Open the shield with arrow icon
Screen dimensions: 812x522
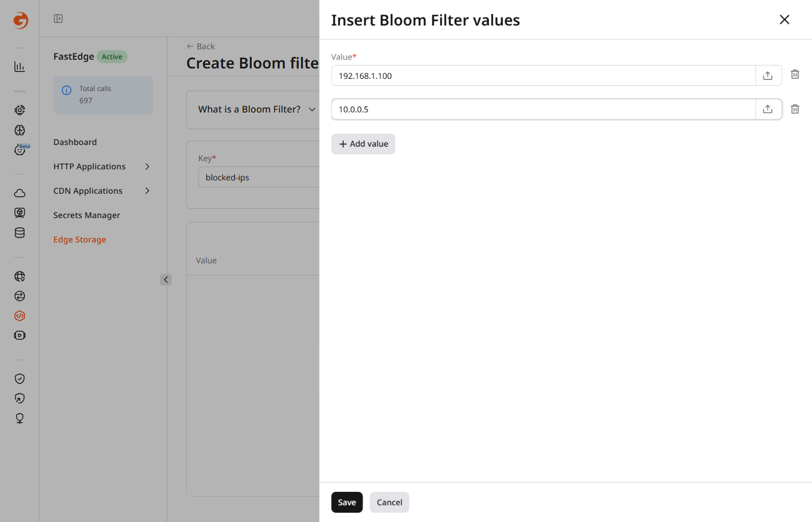tap(20, 398)
